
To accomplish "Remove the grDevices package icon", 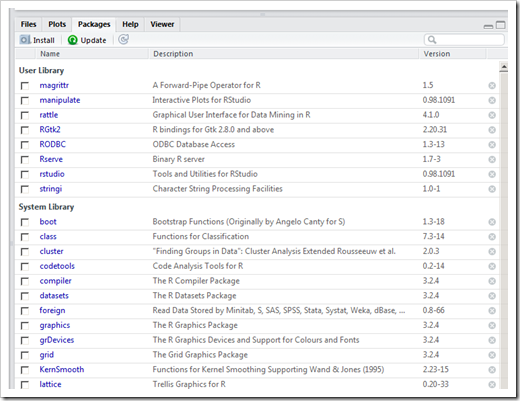I will [x=492, y=340].
